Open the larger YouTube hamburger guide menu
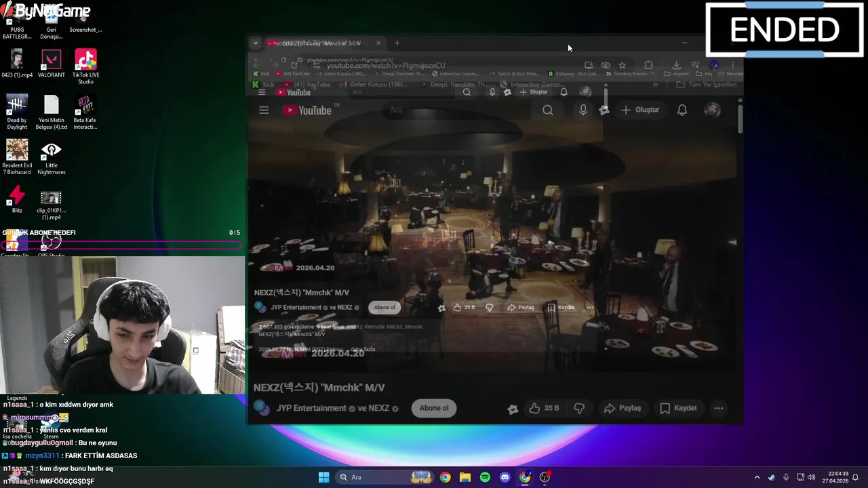The height and width of the screenshot is (488, 868). 264,110
